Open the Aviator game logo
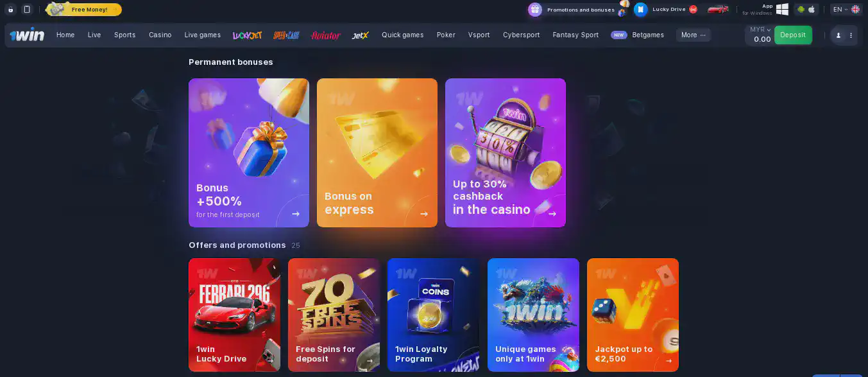The image size is (868, 377). click(325, 35)
